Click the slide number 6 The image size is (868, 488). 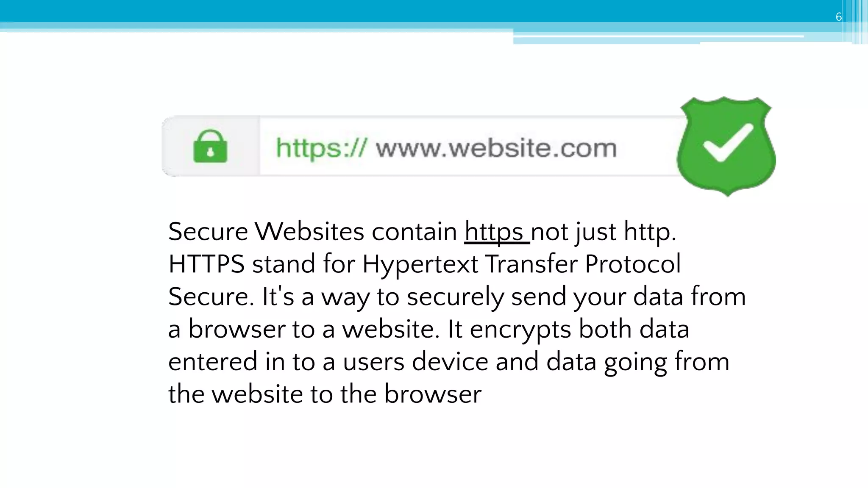coord(838,17)
